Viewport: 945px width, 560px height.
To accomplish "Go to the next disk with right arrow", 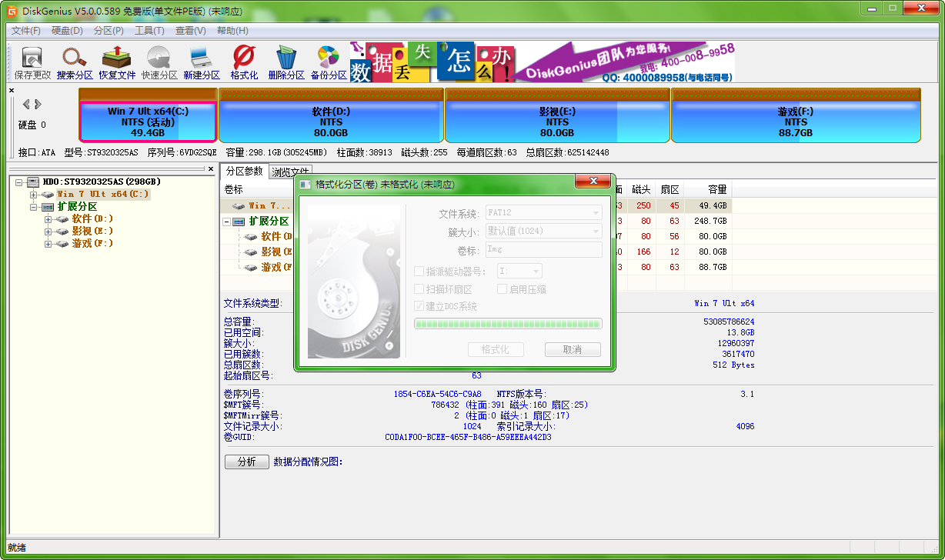I will coord(38,104).
